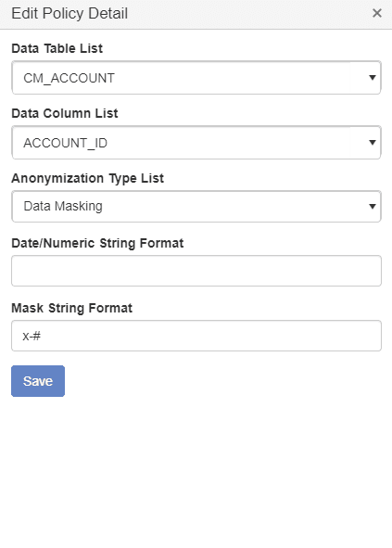Place cursor after x-# mask text

[42, 337]
